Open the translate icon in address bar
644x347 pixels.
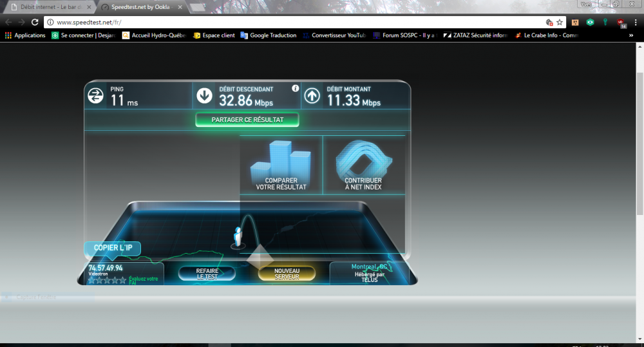click(x=549, y=22)
